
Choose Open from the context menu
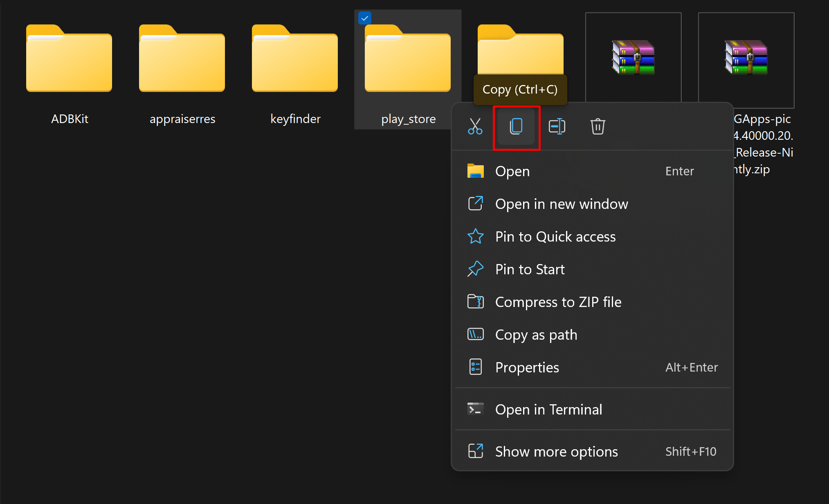512,171
